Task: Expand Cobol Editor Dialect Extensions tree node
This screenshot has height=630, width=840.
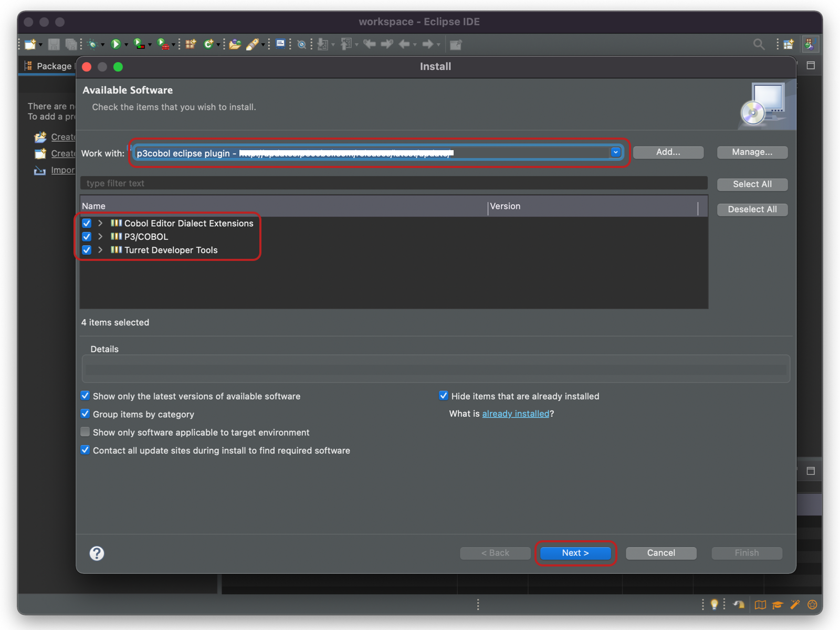Action: click(100, 223)
